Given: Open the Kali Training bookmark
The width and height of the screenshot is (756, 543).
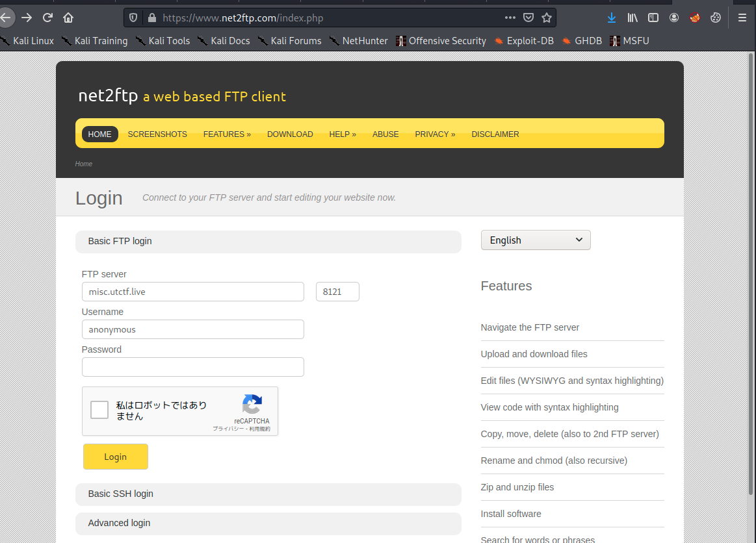Looking at the screenshot, I should click(x=95, y=41).
